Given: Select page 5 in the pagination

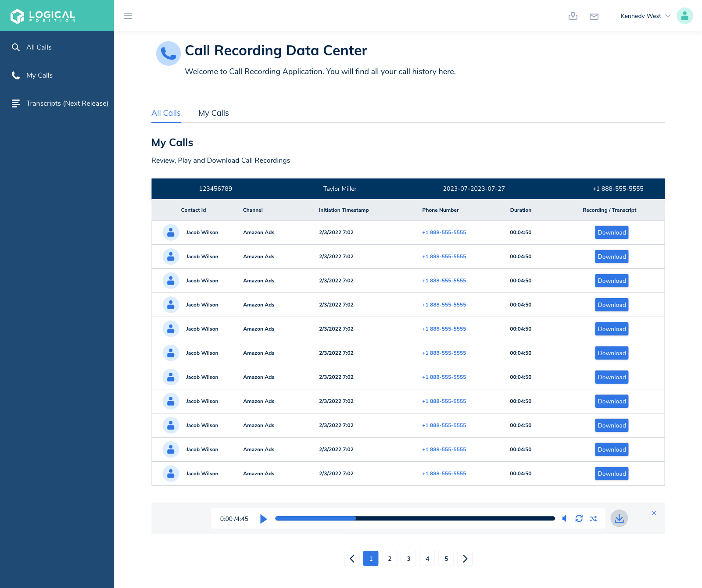Looking at the screenshot, I should point(446,559).
